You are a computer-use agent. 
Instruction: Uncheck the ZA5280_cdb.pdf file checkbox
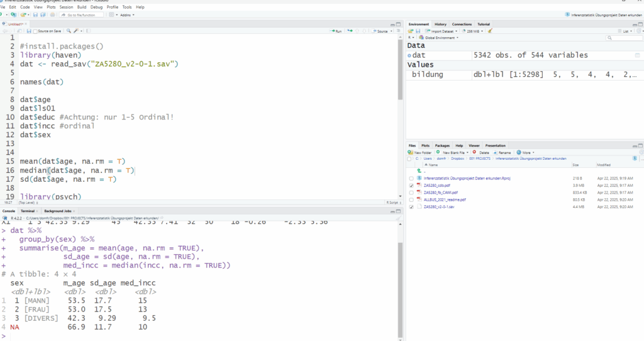(x=411, y=186)
